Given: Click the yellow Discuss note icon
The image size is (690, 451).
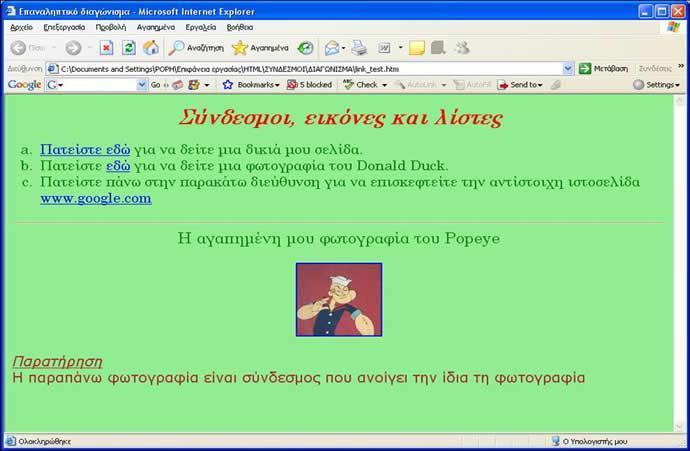Looking at the screenshot, I should (416, 48).
